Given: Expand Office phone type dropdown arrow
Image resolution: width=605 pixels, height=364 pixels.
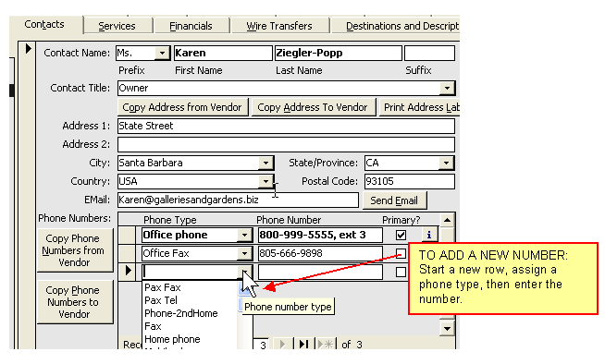Looking at the screenshot, I should [x=244, y=235].
